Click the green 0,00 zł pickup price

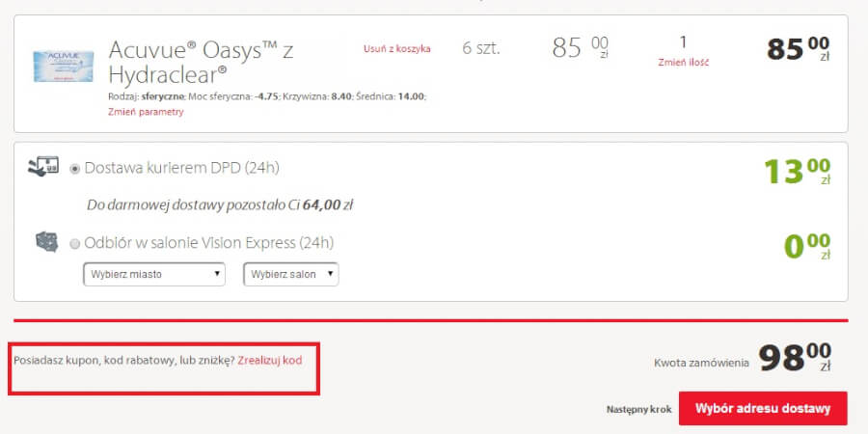coord(806,247)
